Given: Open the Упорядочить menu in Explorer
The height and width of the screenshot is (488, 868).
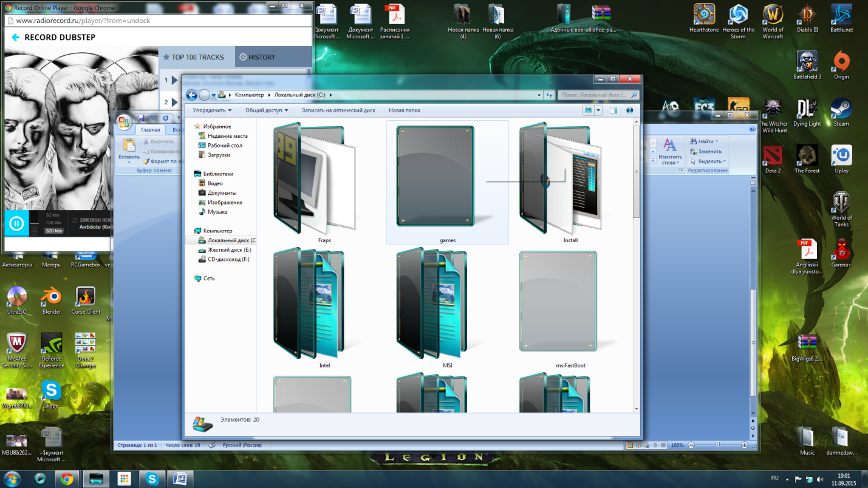Looking at the screenshot, I should (x=212, y=110).
